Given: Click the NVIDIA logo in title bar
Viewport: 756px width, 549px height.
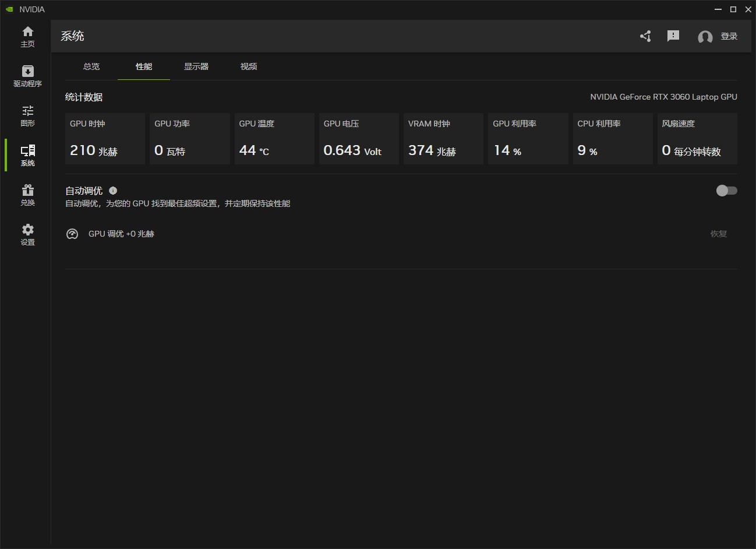Looking at the screenshot, I should [9, 9].
